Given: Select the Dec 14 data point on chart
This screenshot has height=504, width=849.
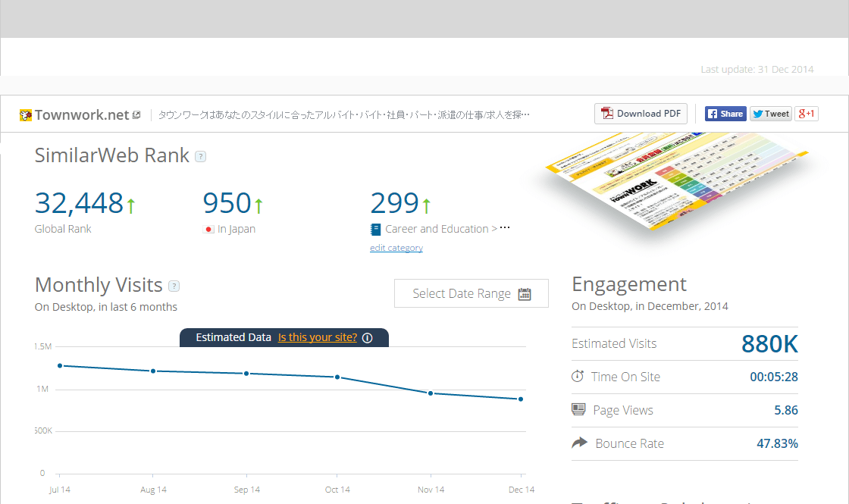Looking at the screenshot, I should click(x=521, y=399).
